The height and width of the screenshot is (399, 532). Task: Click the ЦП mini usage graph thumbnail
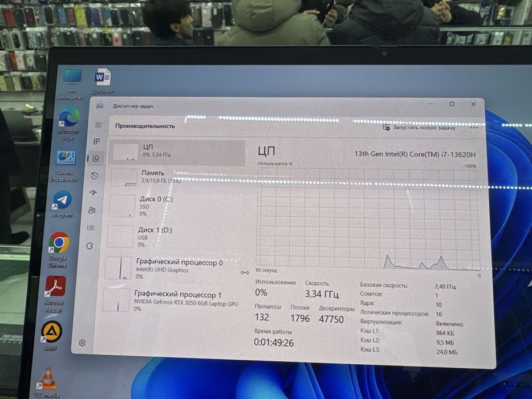coord(125,151)
